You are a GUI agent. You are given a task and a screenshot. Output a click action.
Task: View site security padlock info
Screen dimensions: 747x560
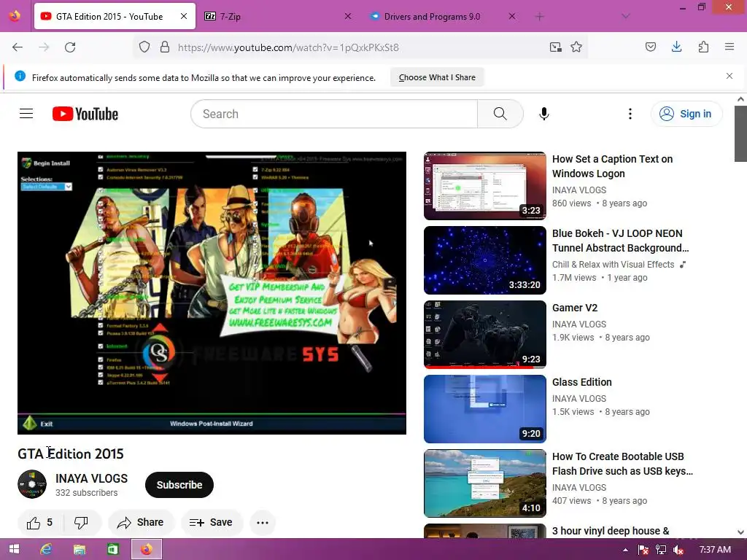(165, 47)
